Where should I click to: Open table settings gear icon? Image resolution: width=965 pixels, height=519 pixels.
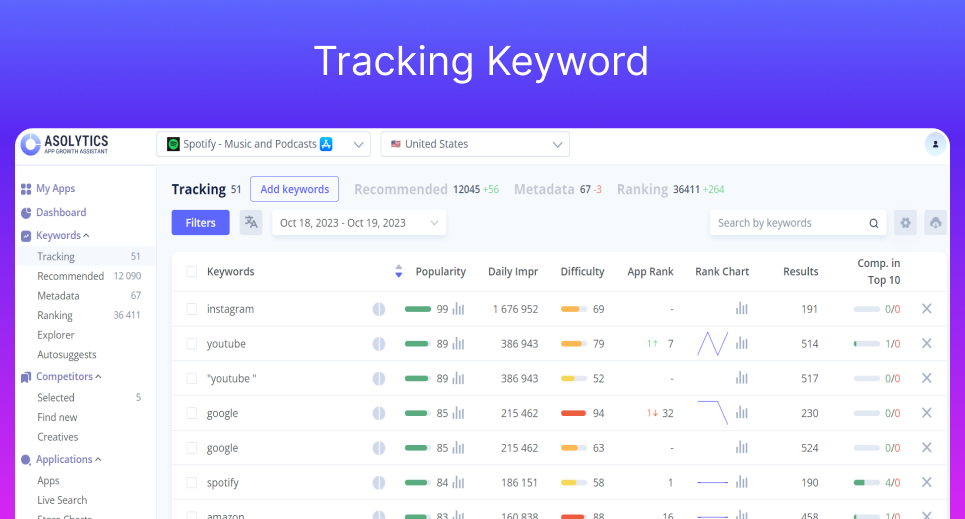pos(905,223)
